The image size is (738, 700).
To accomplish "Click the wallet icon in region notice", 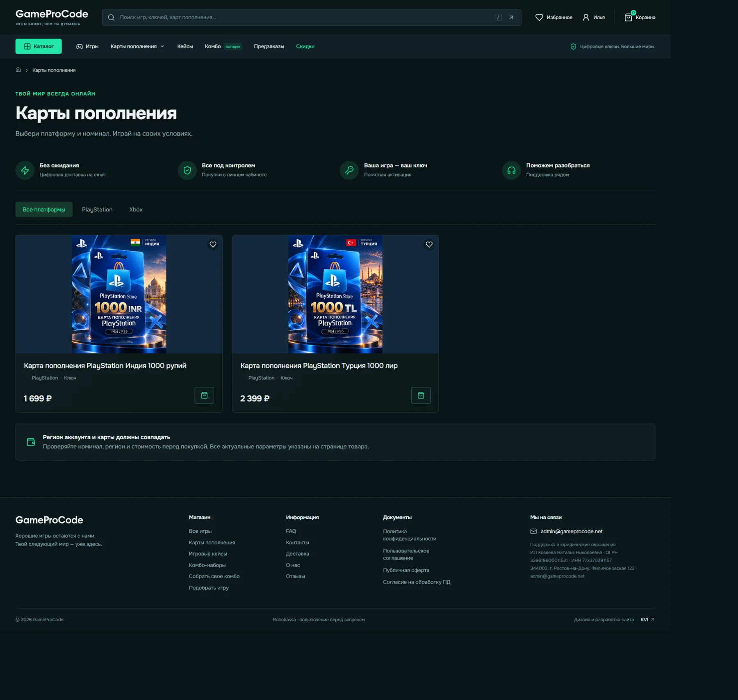I will (31, 442).
